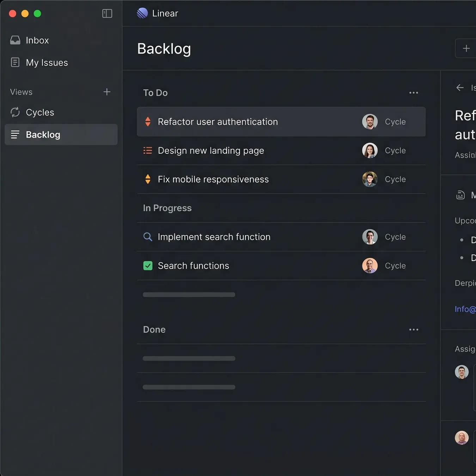Click the My Issues document icon

(15, 62)
